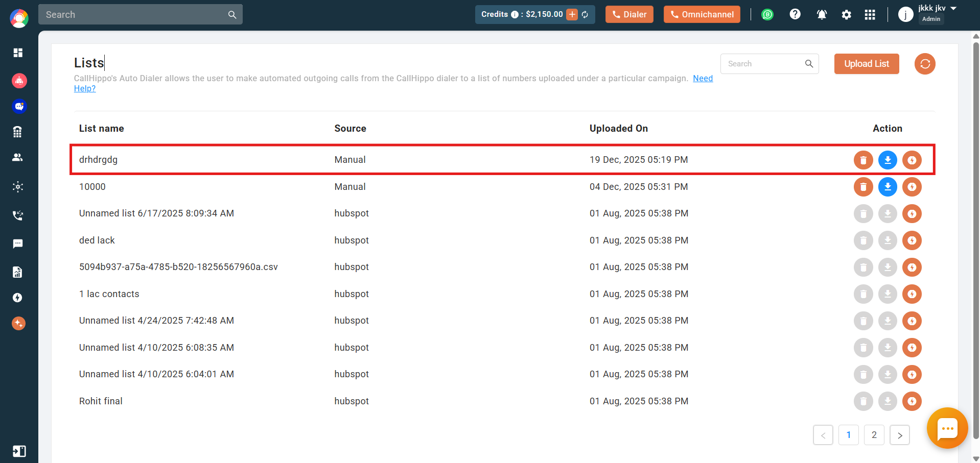Open the power dialer bolt sidebar icon
Viewport: 980px width, 463px height.
pyautogui.click(x=18, y=298)
